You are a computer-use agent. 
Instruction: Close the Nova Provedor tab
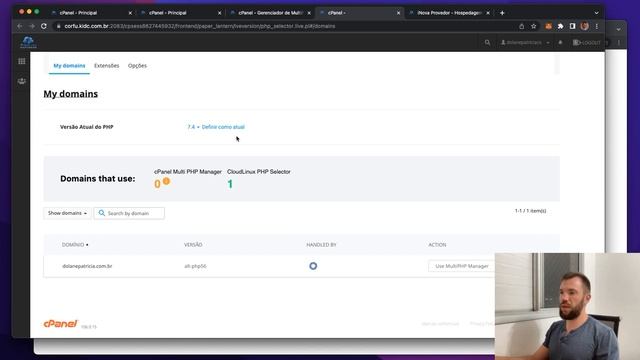488,13
